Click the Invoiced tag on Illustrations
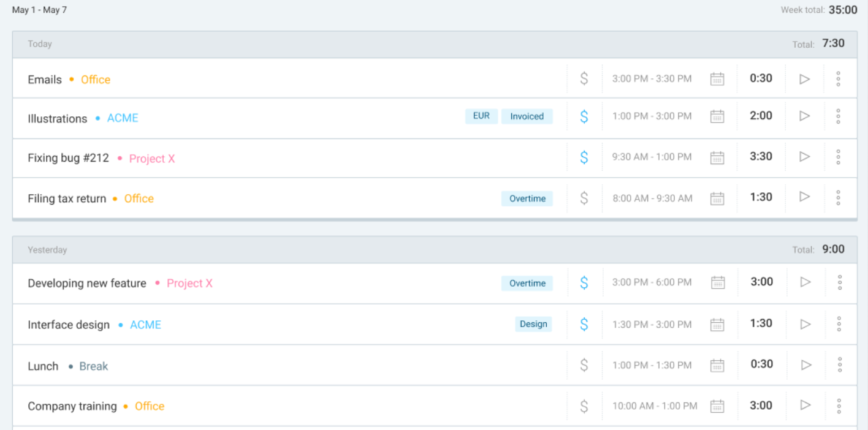Screen dimensions: 868x430 click(527, 116)
